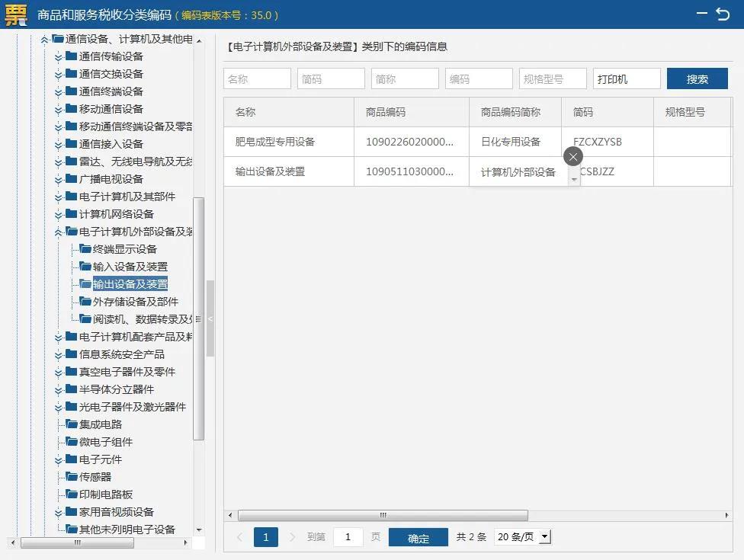The width and height of the screenshot is (744, 560).
Task: Expand the 家用音视频设备 tree node
Action: [59, 512]
